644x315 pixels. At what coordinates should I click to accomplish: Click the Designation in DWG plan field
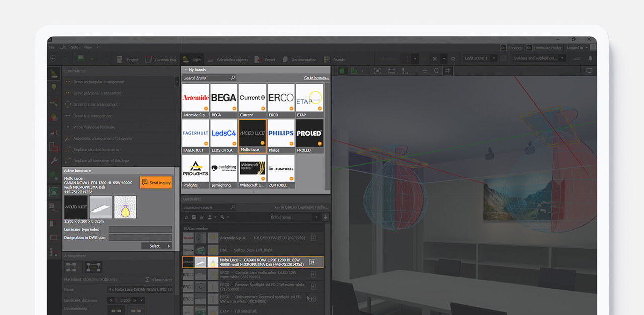[140, 238]
